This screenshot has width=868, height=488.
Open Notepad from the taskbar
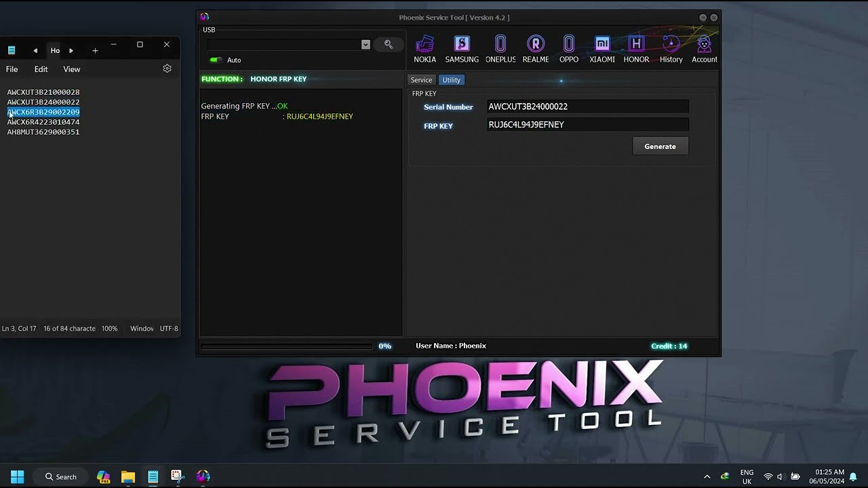(x=153, y=476)
